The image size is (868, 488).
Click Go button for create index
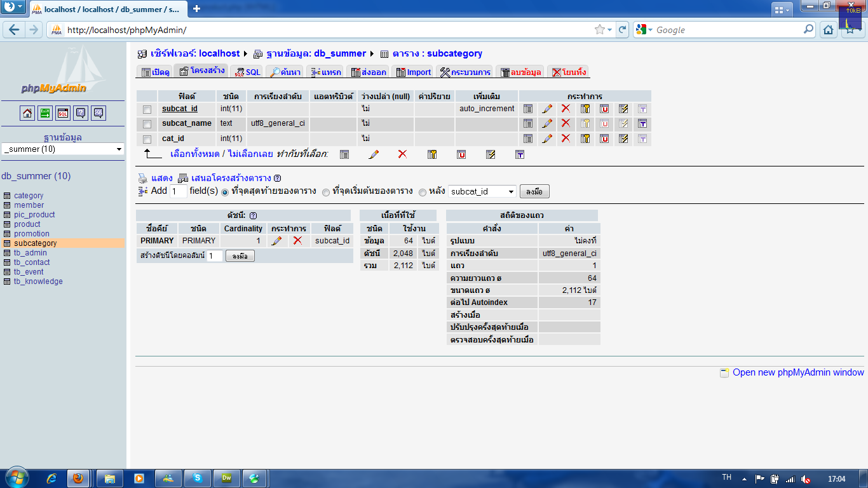(240, 256)
